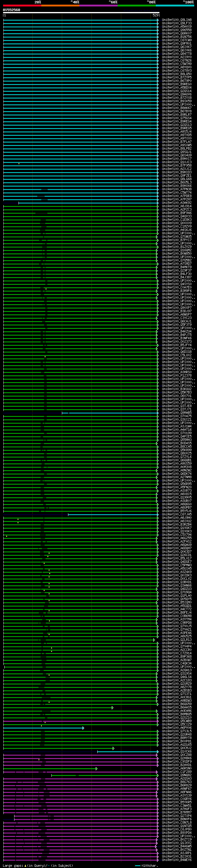
Task: Select the label UniRef100_Q3TJE8
Action: (177, 406)
